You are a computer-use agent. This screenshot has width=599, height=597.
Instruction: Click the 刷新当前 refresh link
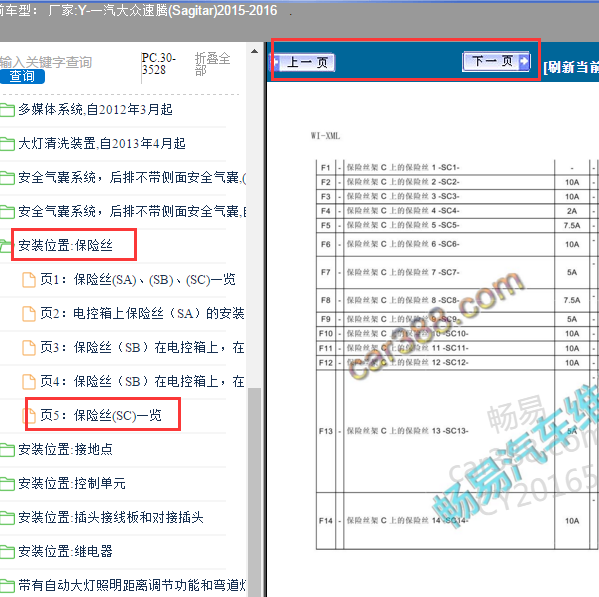point(571,67)
